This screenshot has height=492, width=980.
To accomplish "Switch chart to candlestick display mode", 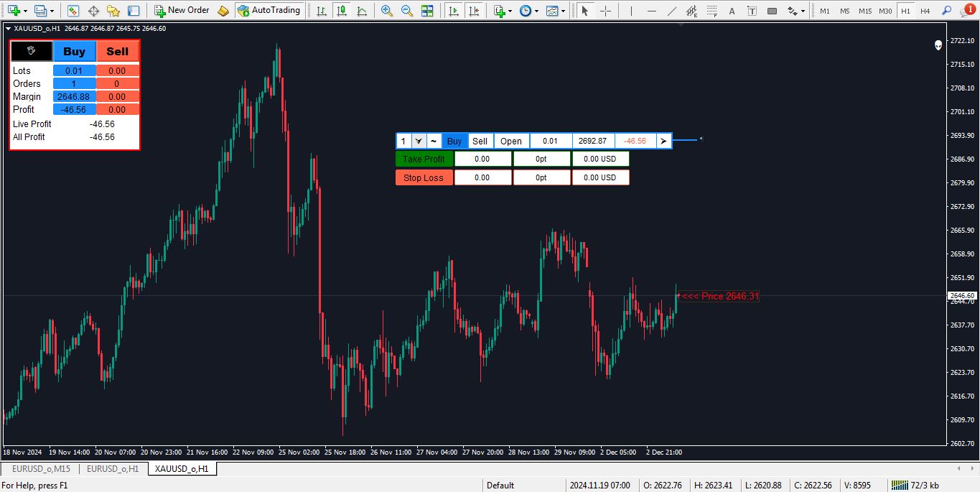I will click(342, 11).
